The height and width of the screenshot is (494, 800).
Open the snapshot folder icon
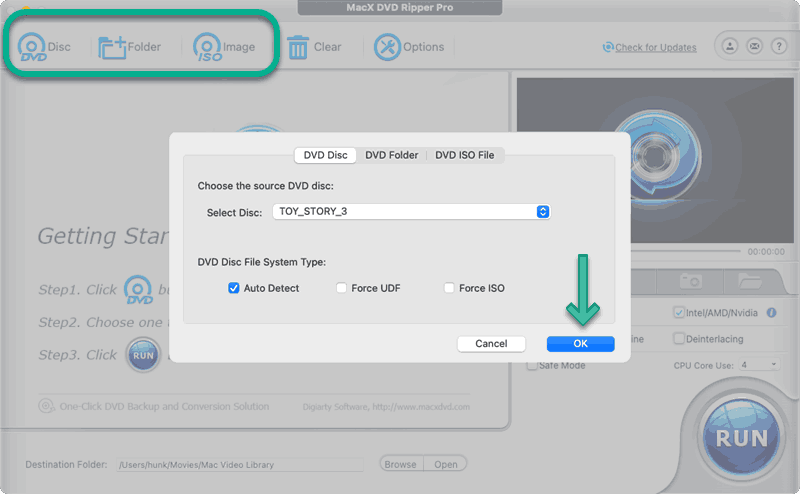(749, 281)
